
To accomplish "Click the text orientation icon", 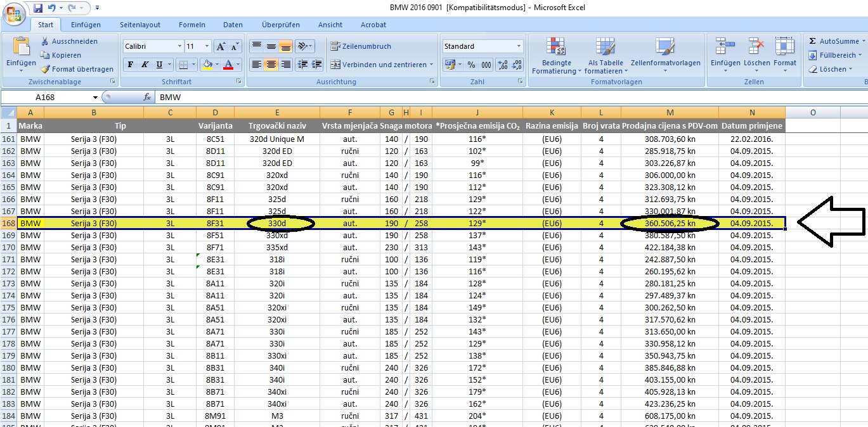I will (x=303, y=46).
